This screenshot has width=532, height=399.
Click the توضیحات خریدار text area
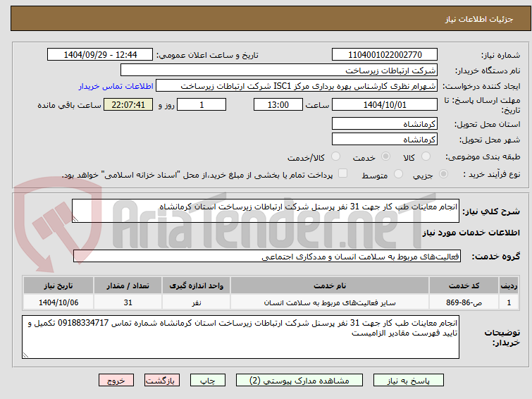point(240,337)
